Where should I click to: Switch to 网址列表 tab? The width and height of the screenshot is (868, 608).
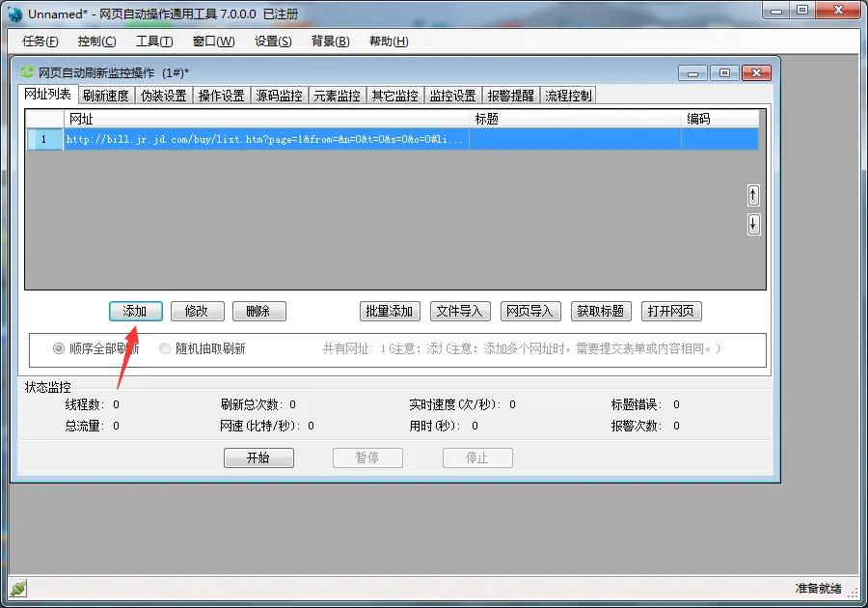pyautogui.click(x=47, y=95)
